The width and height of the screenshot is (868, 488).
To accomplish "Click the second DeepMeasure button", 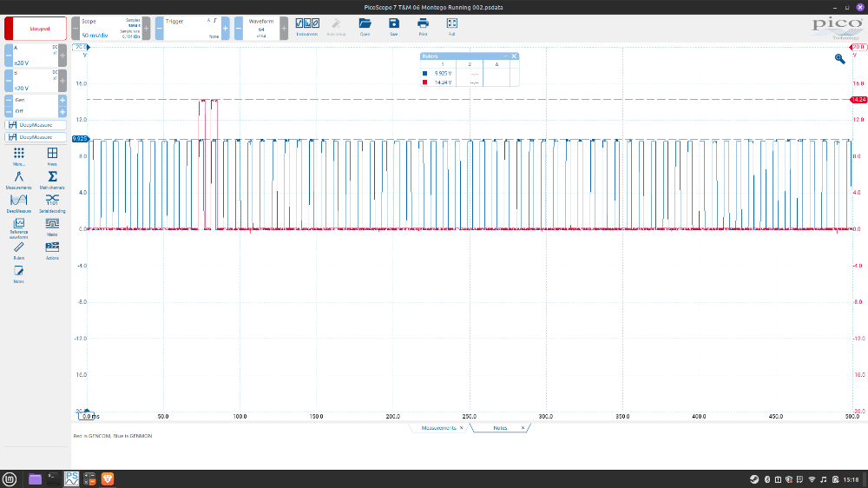I will [36, 137].
